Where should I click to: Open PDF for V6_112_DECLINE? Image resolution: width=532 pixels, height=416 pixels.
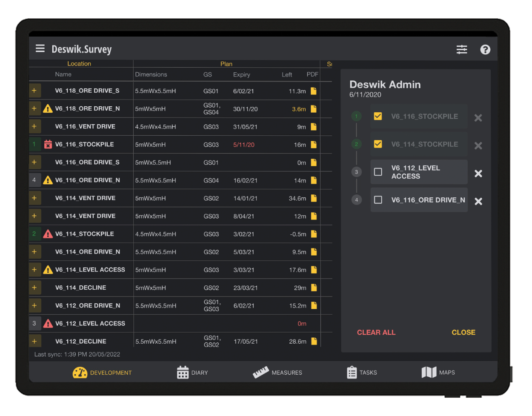pos(314,341)
